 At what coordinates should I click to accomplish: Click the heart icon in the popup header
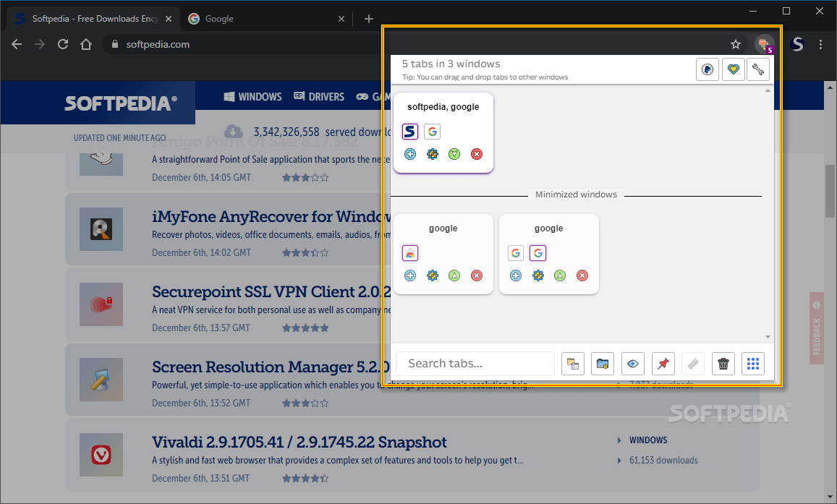[x=733, y=69]
